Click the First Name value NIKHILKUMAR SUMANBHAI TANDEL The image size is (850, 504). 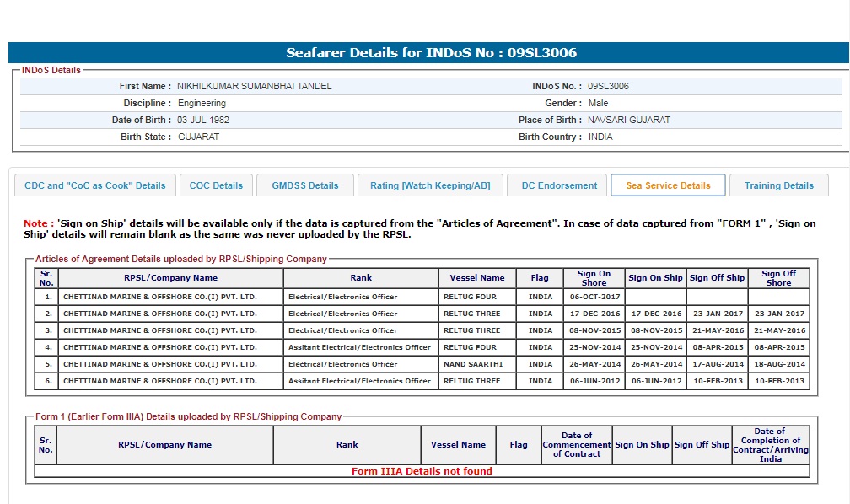[x=254, y=86]
